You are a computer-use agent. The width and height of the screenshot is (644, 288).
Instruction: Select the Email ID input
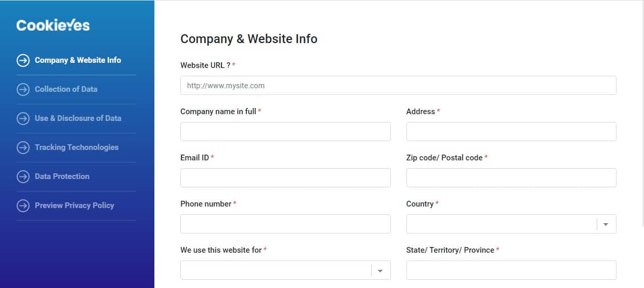point(285,177)
